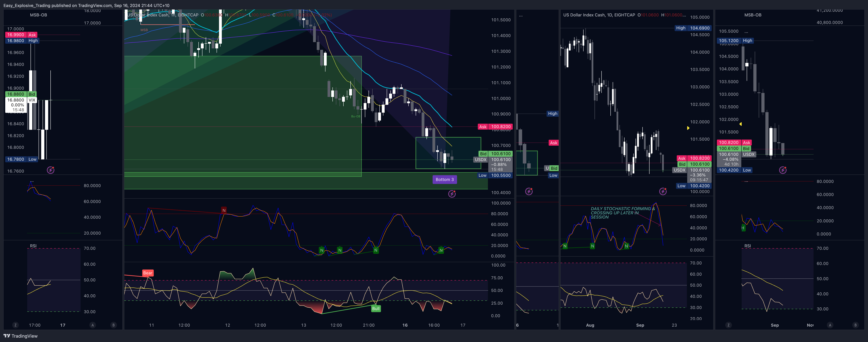Click the A button in the right chart time axis

[830, 325]
